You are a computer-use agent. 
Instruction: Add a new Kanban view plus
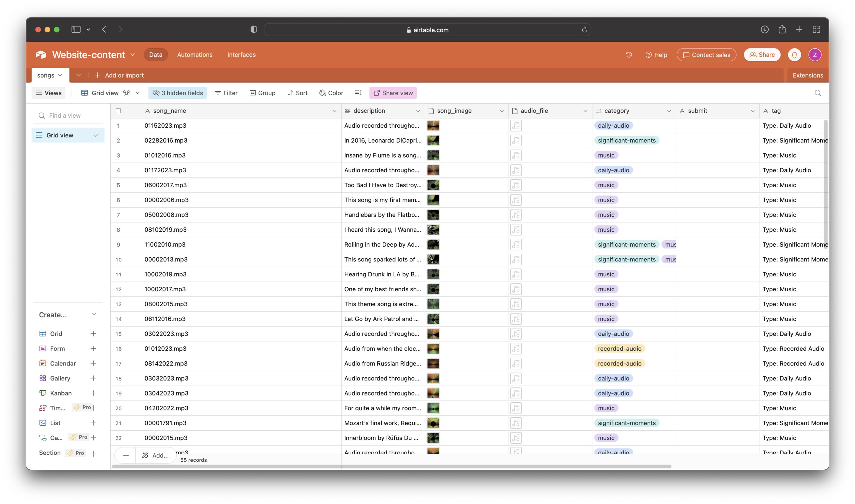[x=93, y=393]
